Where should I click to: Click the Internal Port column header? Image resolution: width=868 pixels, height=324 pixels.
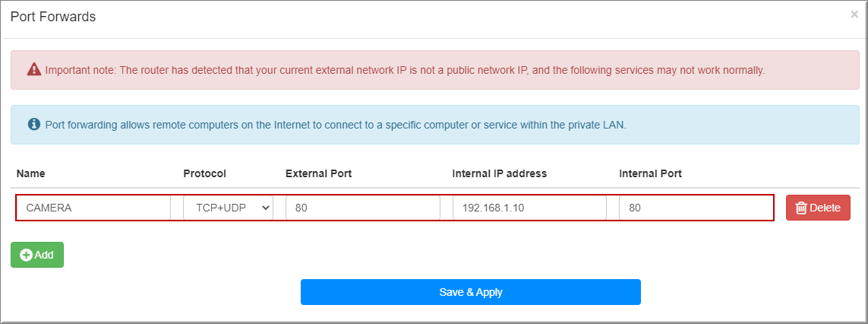[651, 173]
